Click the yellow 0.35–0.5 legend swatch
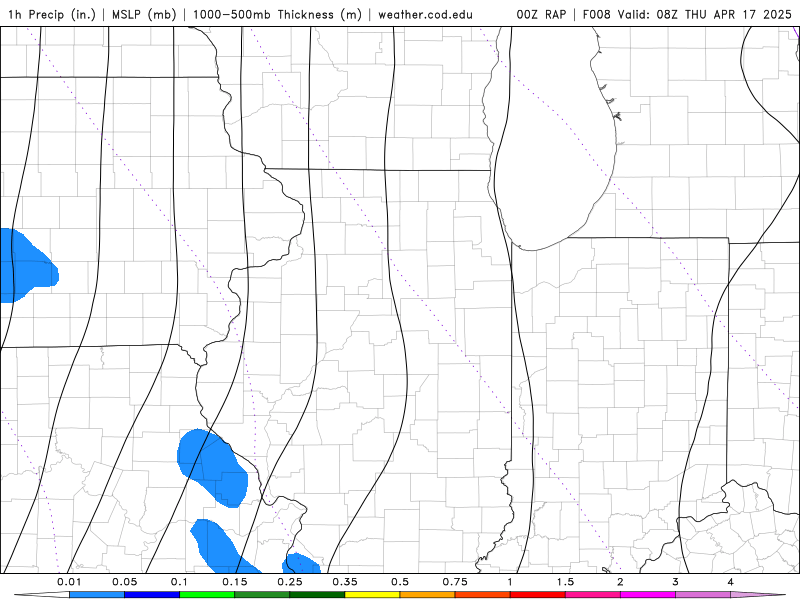This screenshot has width=800, height=600. pyautogui.click(x=372, y=595)
